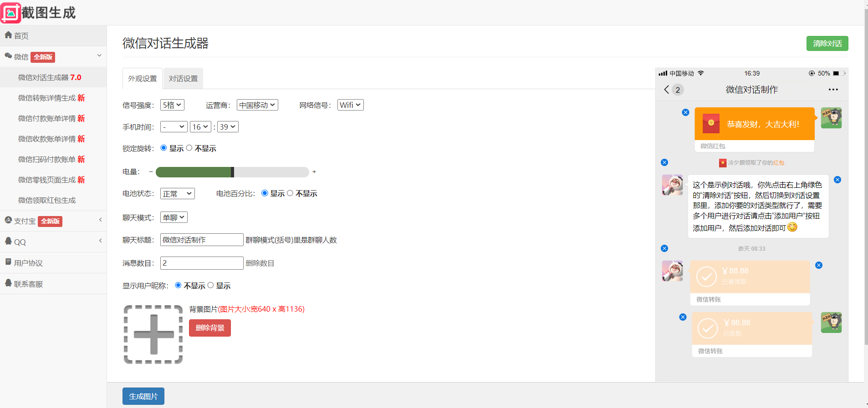Select 显示 for 锁定旋转
The width and height of the screenshot is (868, 408).
163,148
